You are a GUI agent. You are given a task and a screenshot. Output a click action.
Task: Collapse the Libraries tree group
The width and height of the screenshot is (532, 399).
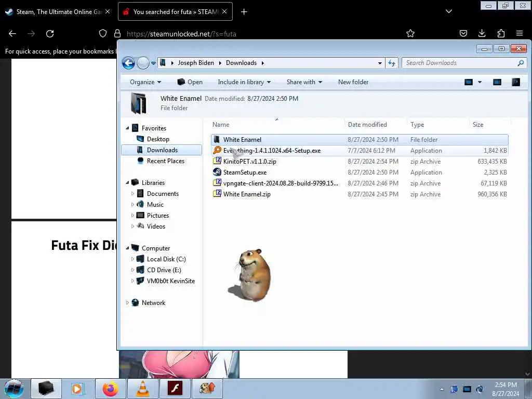(128, 182)
